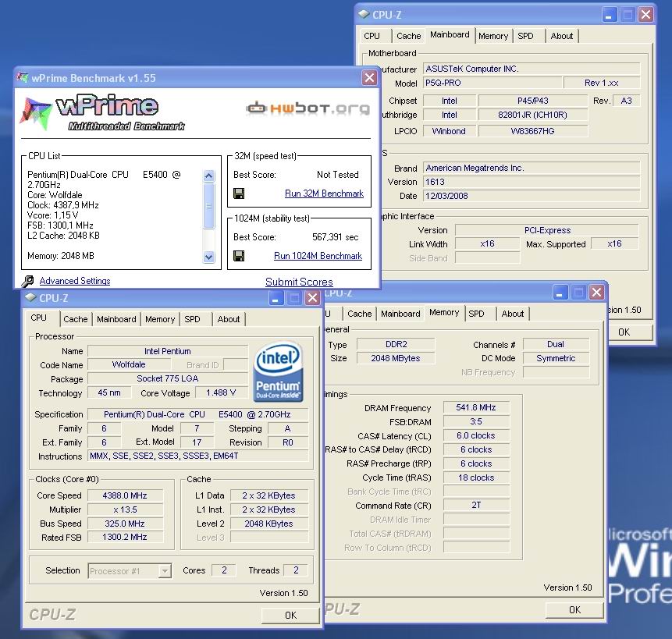Image resolution: width=672 pixels, height=639 pixels.
Task: Click the FSB:DRAM 3:5 value
Action: point(476,421)
